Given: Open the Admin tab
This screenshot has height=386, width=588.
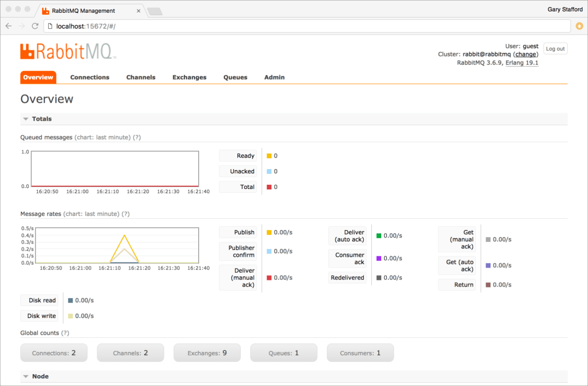Looking at the screenshot, I should pyautogui.click(x=275, y=77).
